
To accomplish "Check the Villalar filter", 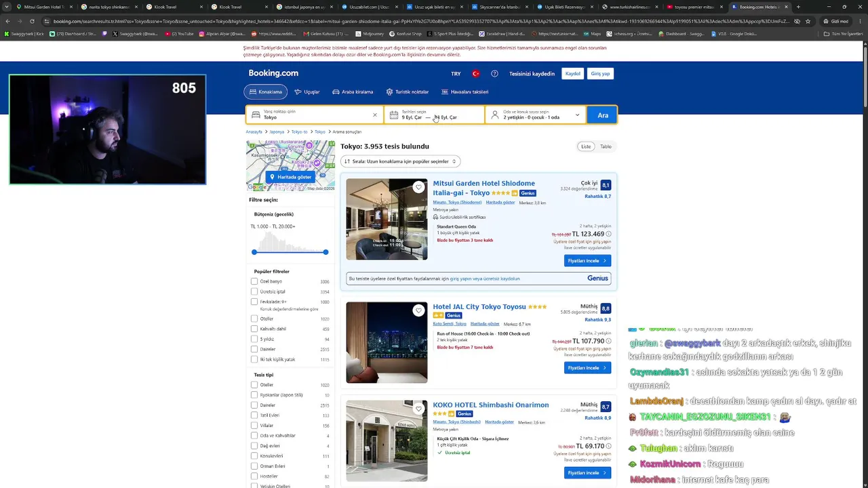I will 254,426.
